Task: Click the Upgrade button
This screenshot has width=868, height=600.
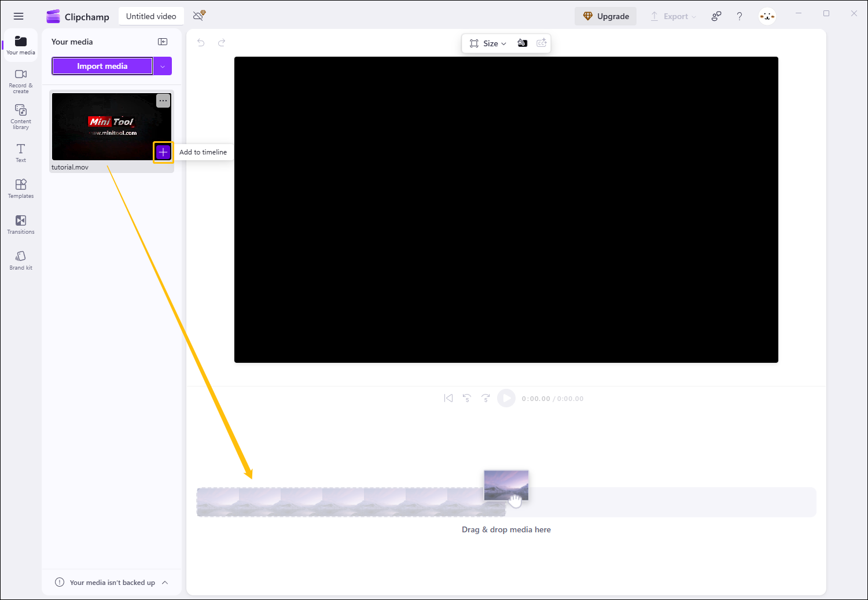Action: point(605,16)
